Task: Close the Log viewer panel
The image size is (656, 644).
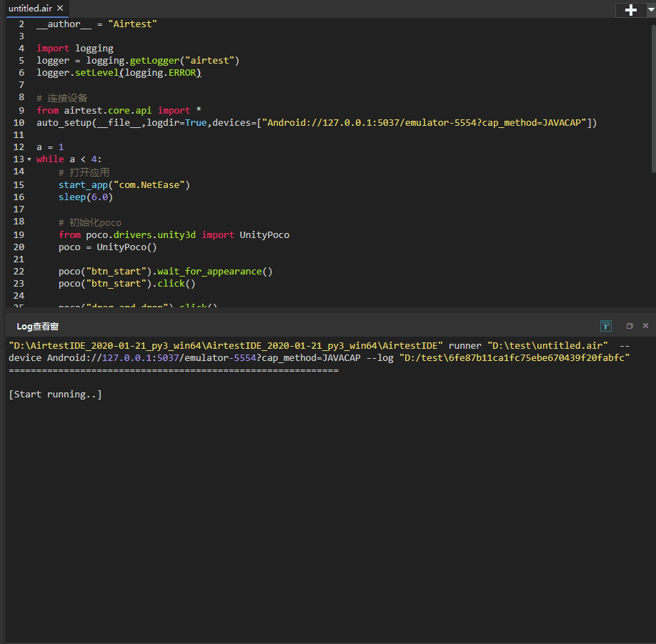Action: (x=645, y=325)
